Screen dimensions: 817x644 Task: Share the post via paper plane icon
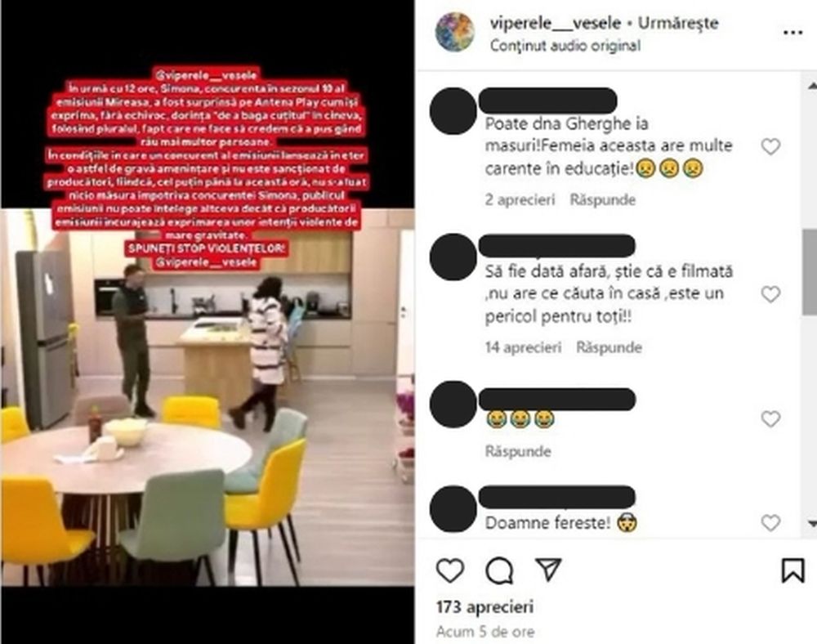pos(548,570)
